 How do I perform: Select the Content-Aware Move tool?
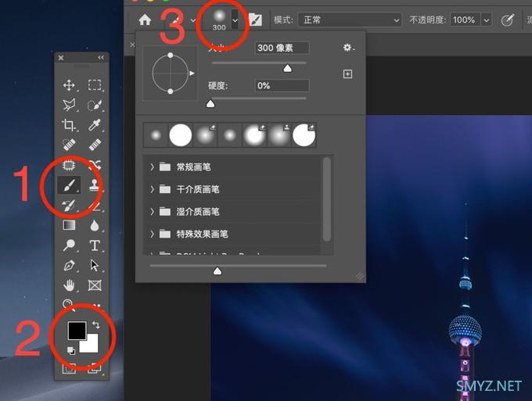point(95,166)
